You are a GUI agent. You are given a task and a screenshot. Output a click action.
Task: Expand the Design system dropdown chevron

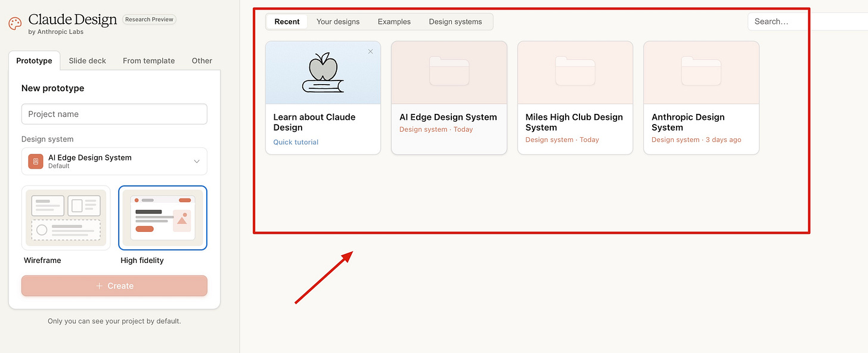tap(197, 162)
